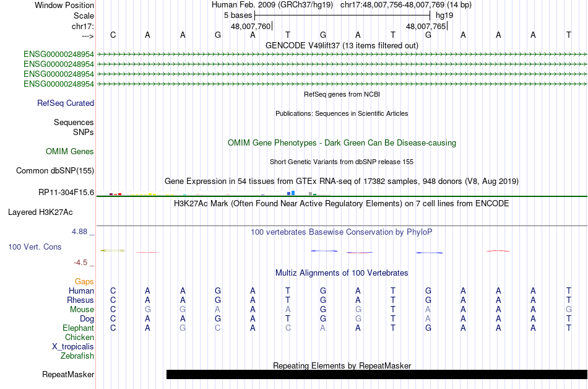The image size is (588, 389).
Task: Click the ---> sequence direction arrow label
Action: (88, 36)
